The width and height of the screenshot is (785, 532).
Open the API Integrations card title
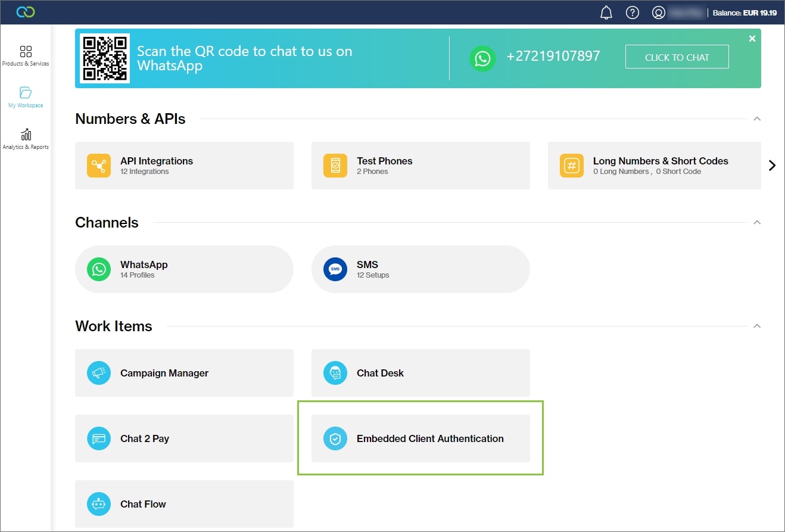coord(157,161)
